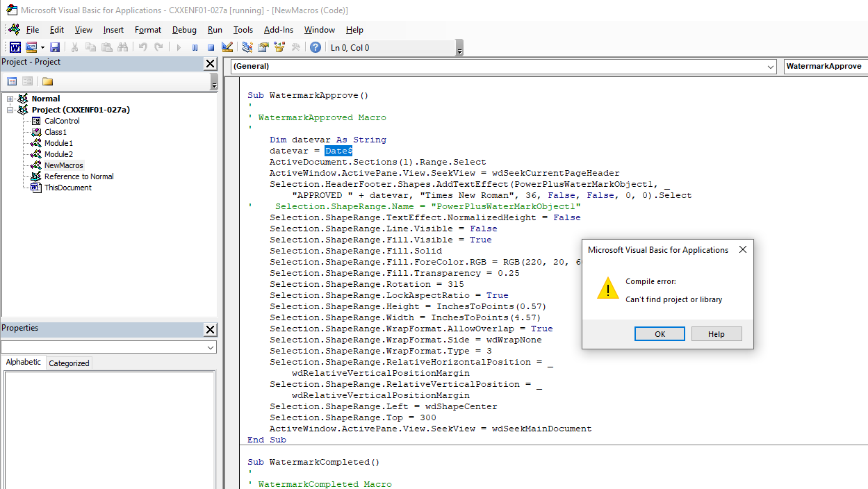Switch to the Alphabetic tab

[x=24, y=363]
